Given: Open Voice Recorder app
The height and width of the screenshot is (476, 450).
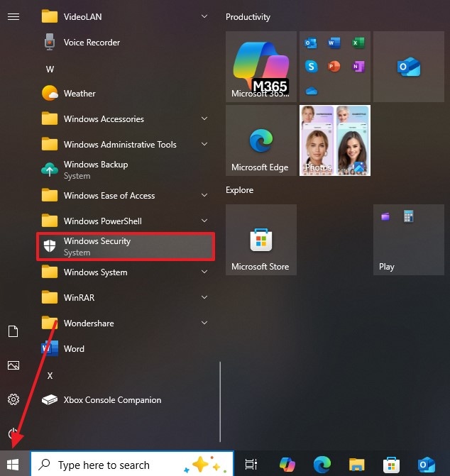Looking at the screenshot, I should [x=126, y=42].
